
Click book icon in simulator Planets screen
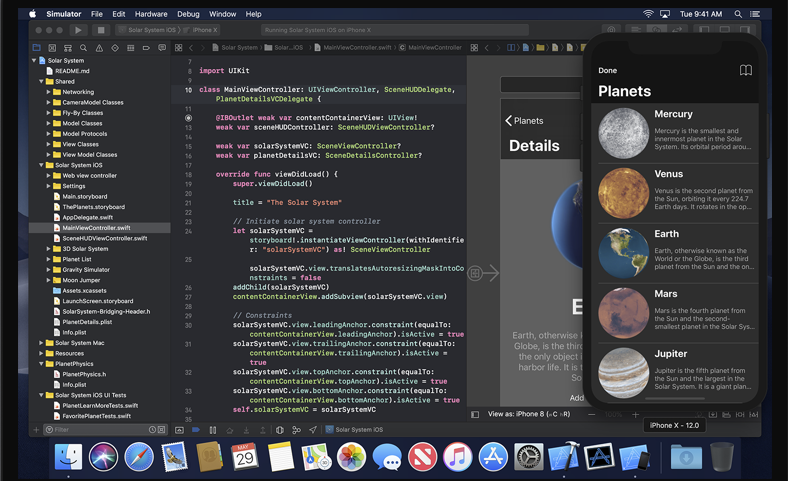tap(746, 70)
